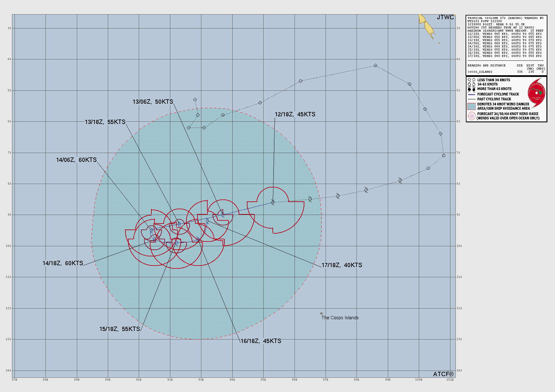The image size is (555, 392).
Task: Click the '16/18Z, 45KTS' forecast label
Action: (261, 341)
